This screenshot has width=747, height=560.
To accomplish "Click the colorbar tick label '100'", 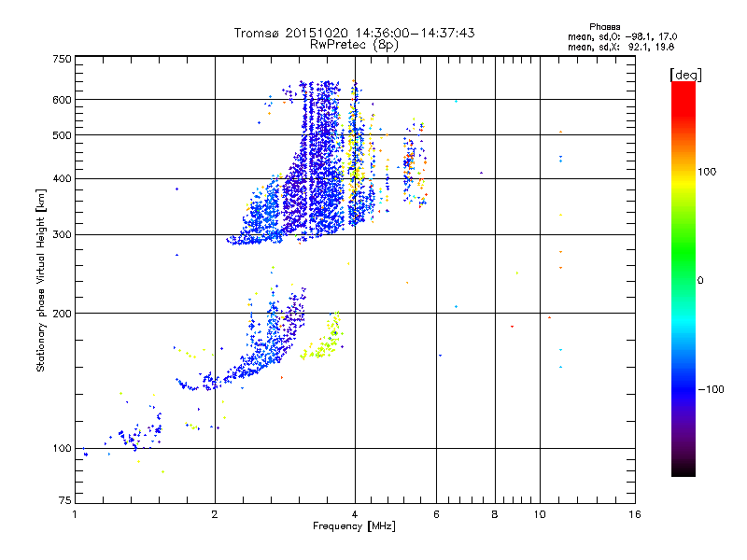I will click(x=707, y=172).
